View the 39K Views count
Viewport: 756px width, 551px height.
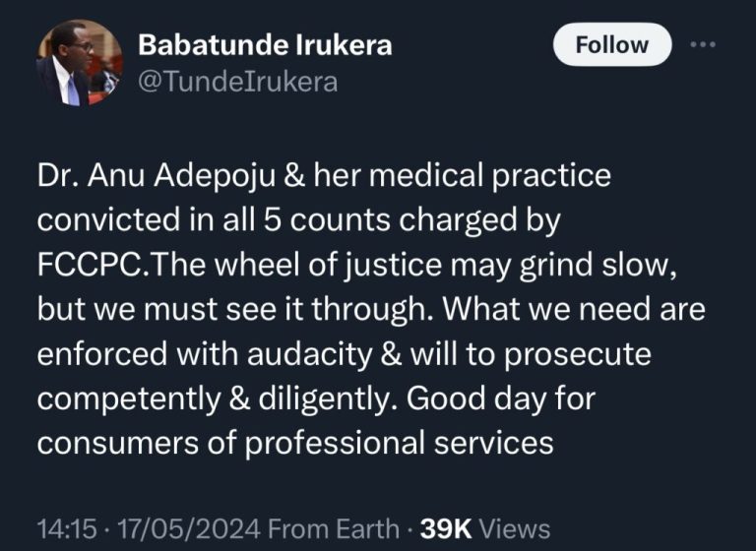coord(470,527)
